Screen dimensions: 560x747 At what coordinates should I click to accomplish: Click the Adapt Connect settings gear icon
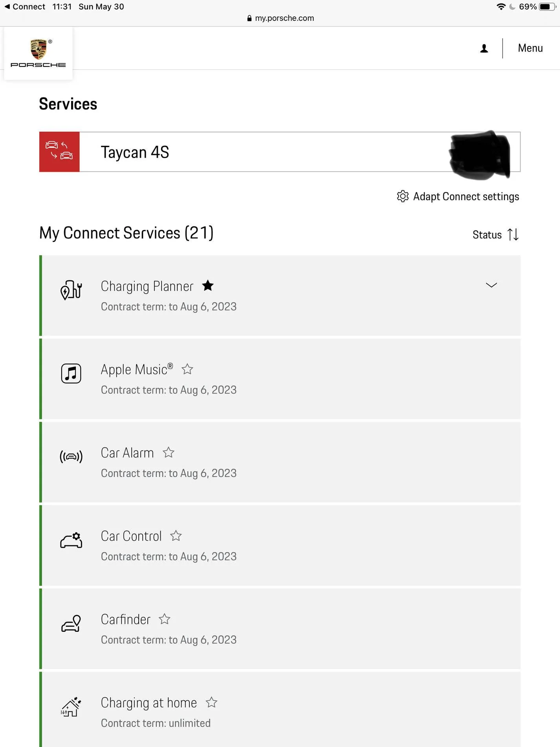coord(403,196)
